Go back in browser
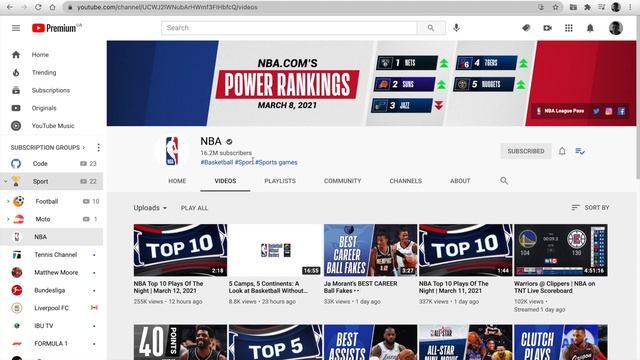640x360 pixels. (x=9, y=7)
